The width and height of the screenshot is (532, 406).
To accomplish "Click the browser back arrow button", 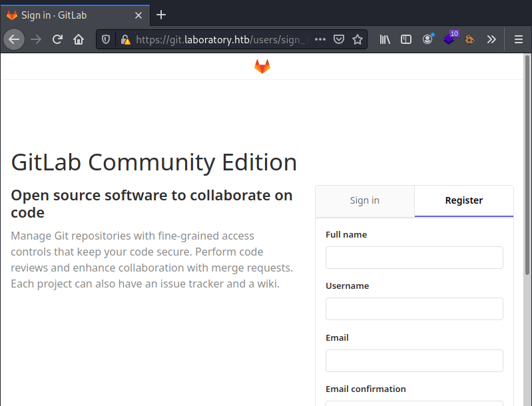I will 14,40.
